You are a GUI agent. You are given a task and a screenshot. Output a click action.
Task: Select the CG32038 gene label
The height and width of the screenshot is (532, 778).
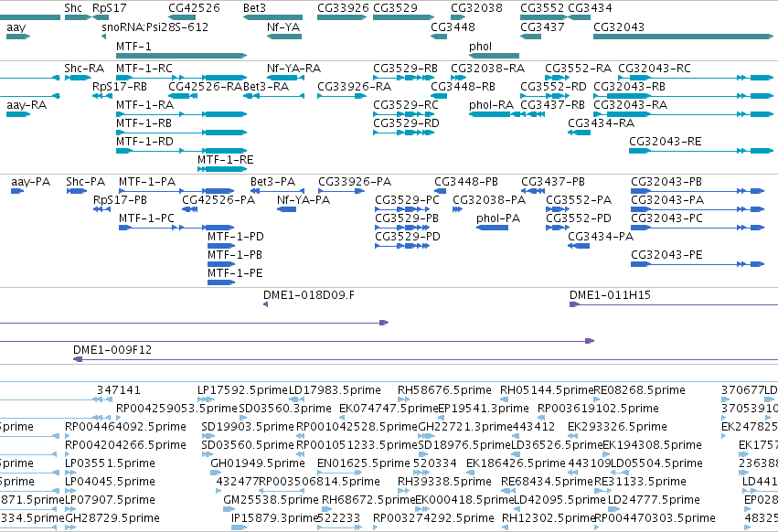(476, 8)
